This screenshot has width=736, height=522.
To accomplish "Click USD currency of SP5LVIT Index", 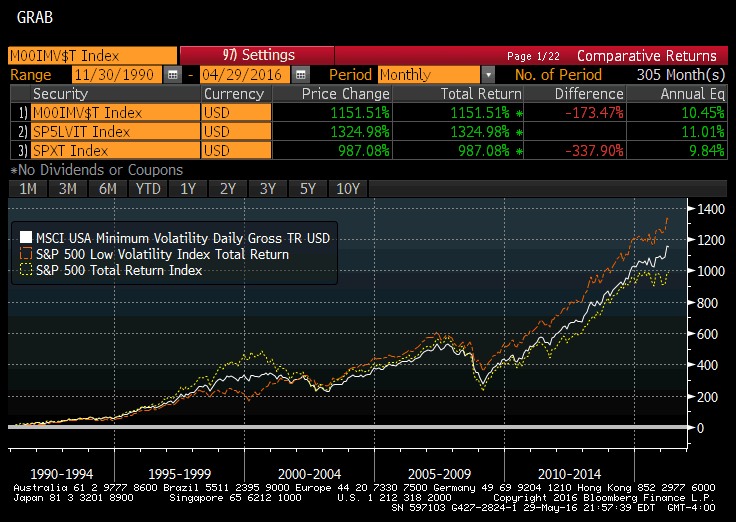I will 237,132.
